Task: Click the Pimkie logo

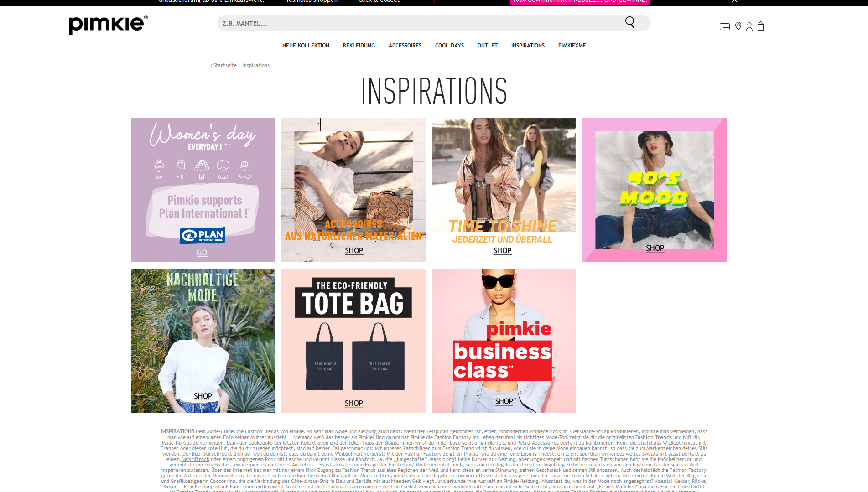Action: tap(108, 25)
